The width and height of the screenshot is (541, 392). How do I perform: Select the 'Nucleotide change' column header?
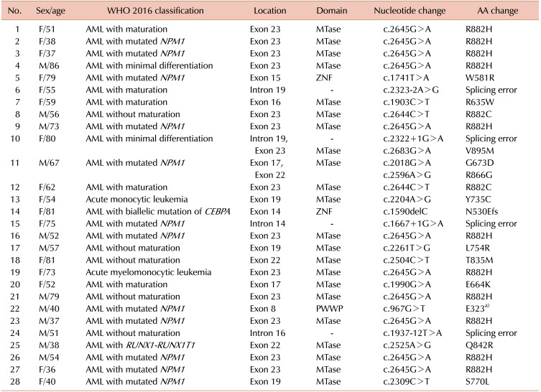(x=410, y=11)
